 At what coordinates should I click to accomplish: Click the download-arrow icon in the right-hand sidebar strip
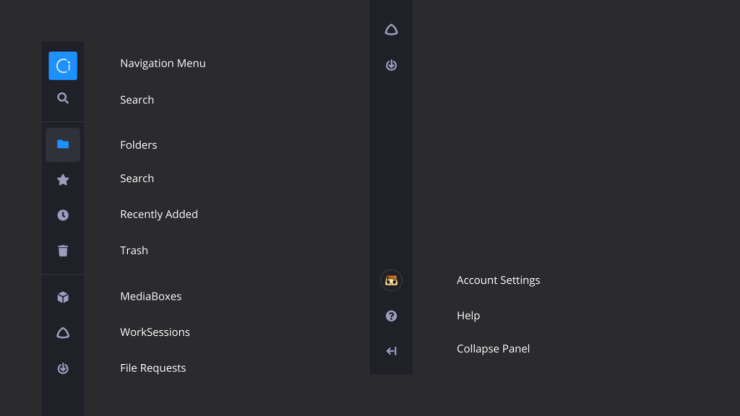click(391, 66)
